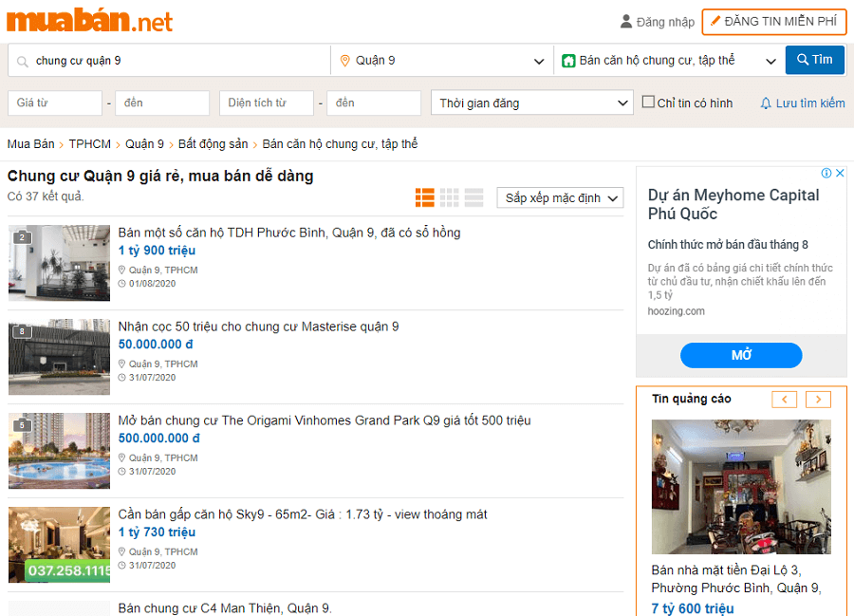The image size is (854, 616).
Task: Go to Quận 9 breadcrumb
Action: click(x=144, y=144)
